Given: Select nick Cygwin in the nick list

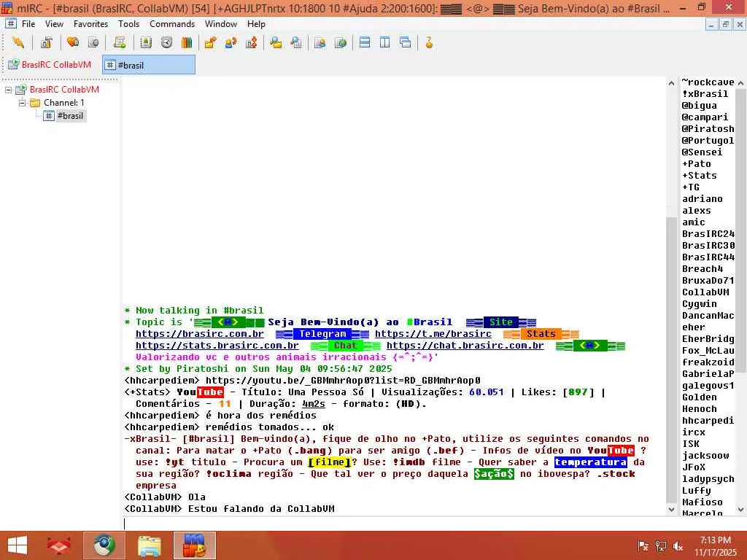Looking at the screenshot, I should tap(700, 304).
